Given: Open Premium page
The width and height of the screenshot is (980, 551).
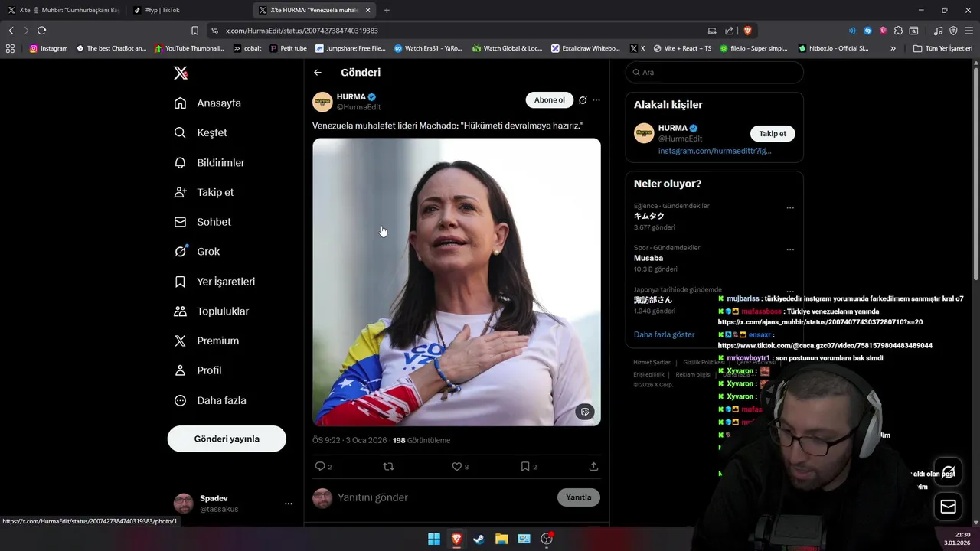Looking at the screenshot, I should coord(206,341).
